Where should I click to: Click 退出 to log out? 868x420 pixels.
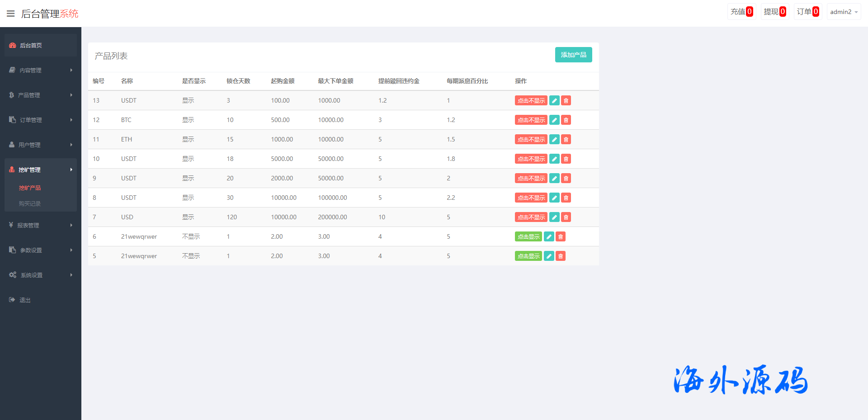(x=25, y=300)
